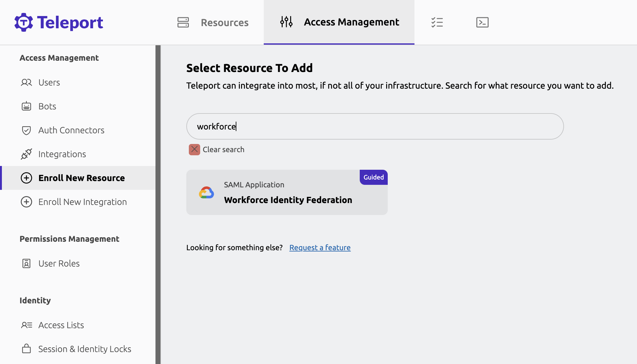The height and width of the screenshot is (364, 637).
Task: Click the Enroll New Integration plus icon
Action: (26, 201)
